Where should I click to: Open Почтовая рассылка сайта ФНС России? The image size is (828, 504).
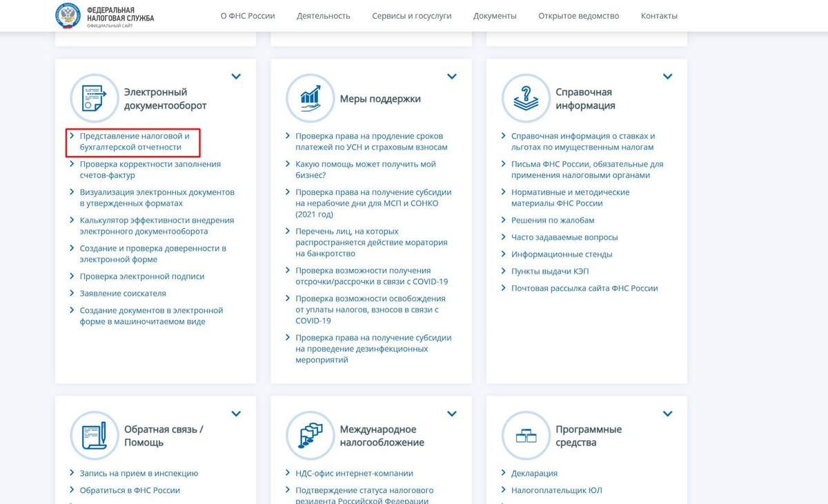click(584, 288)
